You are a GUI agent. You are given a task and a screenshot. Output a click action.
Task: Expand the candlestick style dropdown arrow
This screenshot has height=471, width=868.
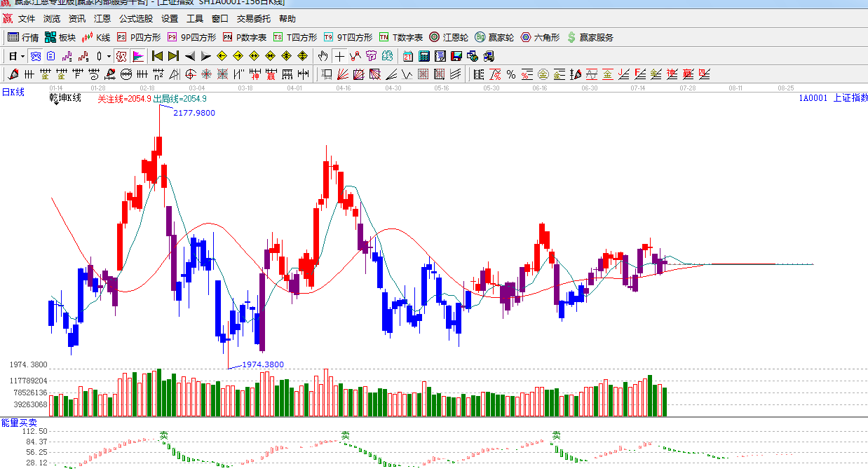click(x=109, y=56)
